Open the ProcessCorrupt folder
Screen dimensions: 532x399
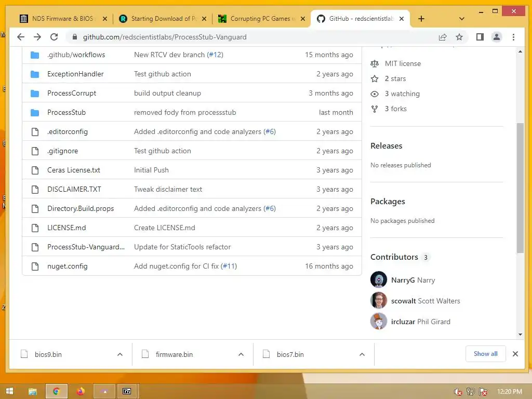coord(72,93)
